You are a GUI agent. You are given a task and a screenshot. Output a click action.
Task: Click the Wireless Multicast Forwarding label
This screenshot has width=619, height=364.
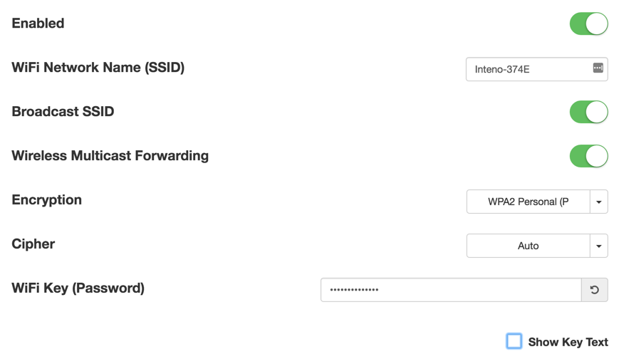coord(110,156)
